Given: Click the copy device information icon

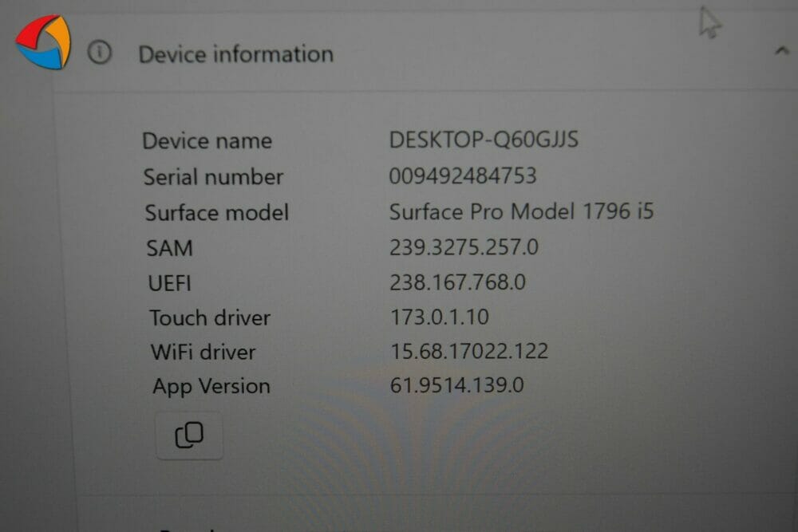Looking at the screenshot, I should (189, 435).
